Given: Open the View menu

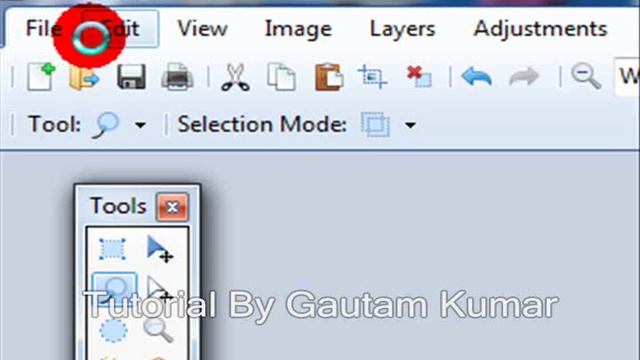Looking at the screenshot, I should [202, 29].
